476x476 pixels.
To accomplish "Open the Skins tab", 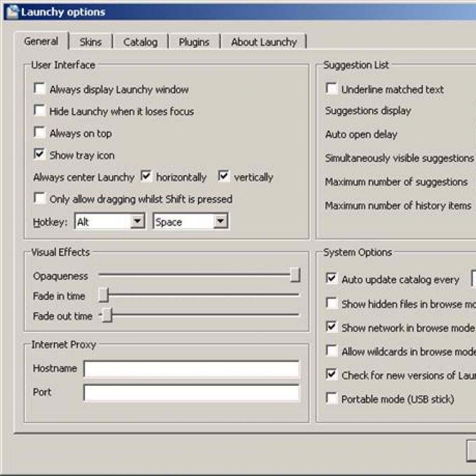I will click(91, 42).
